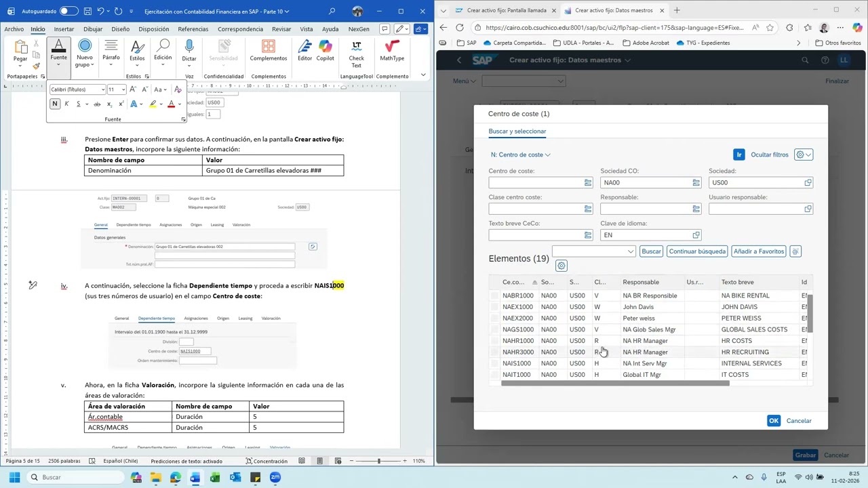Toggle strikethrough formatting
This screenshot has width=868, height=488.
97,104
